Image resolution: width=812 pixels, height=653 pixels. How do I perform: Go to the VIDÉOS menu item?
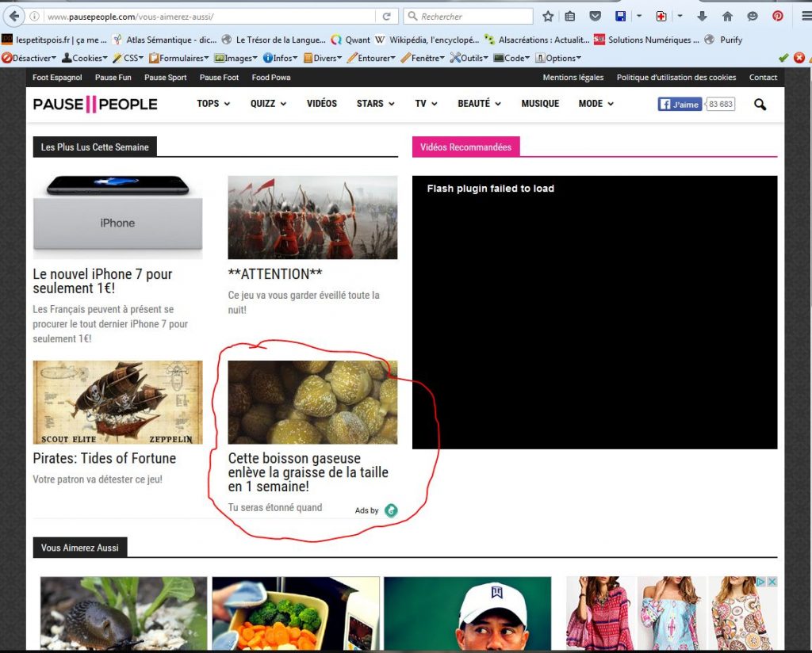point(321,104)
